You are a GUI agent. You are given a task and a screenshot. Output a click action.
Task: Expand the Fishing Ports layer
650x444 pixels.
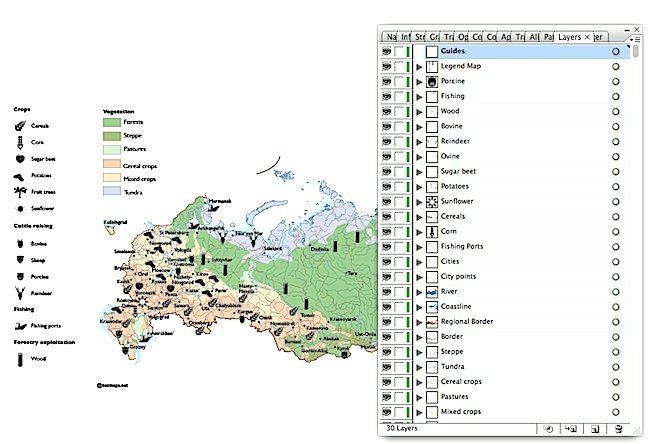[x=419, y=247]
